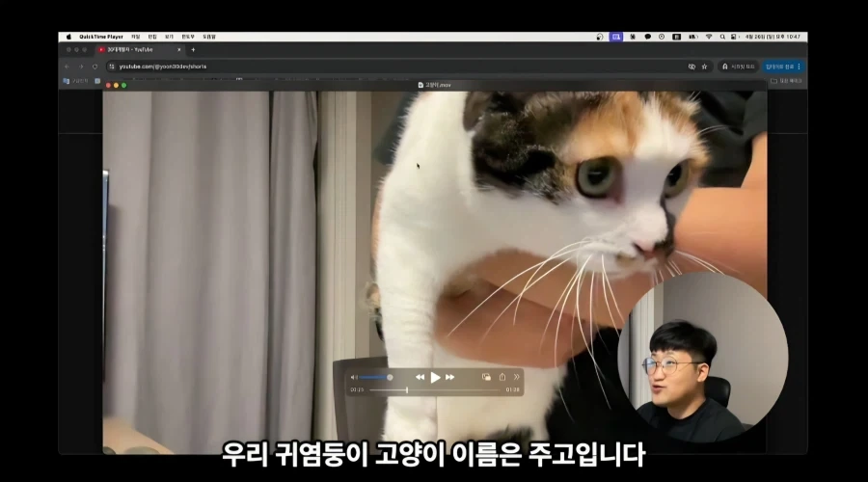Open the 윈도우 (Window) menu
This screenshot has height=482, width=868.
tap(188, 37)
